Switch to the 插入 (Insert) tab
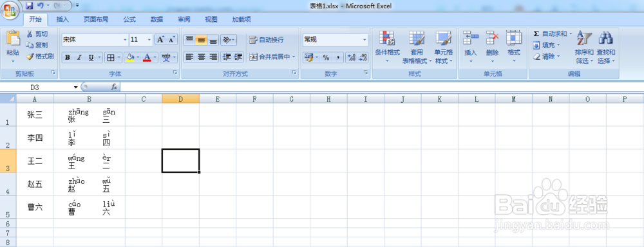Image resolution: width=644 pixels, height=247 pixels. 62,19
